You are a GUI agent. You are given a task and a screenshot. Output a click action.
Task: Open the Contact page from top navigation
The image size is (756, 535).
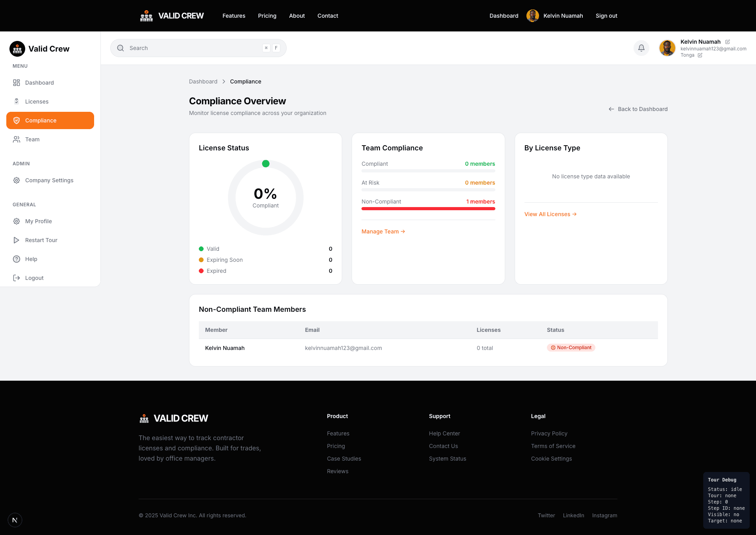328,16
